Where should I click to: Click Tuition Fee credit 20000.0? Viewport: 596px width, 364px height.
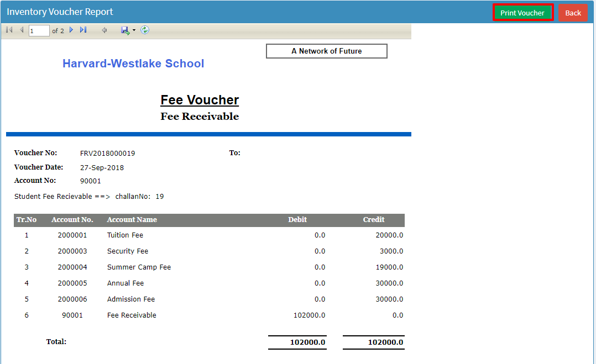389,235
